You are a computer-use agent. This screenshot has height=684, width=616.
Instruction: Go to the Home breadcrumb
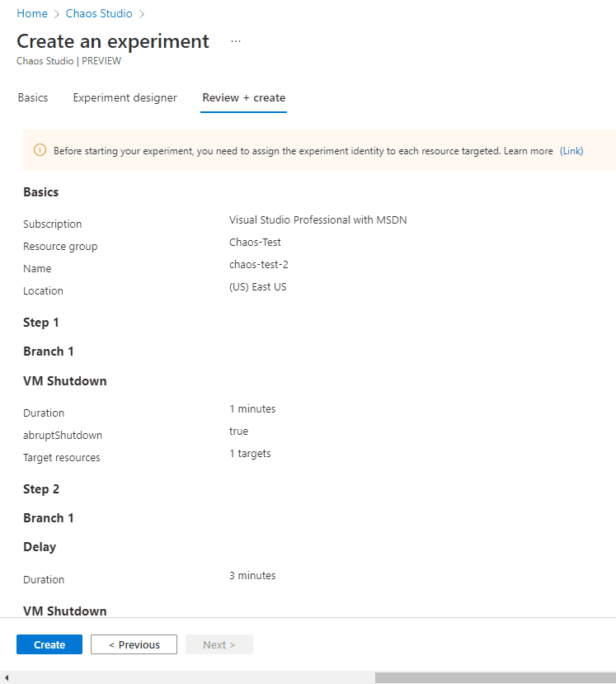pyautogui.click(x=32, y=13)
